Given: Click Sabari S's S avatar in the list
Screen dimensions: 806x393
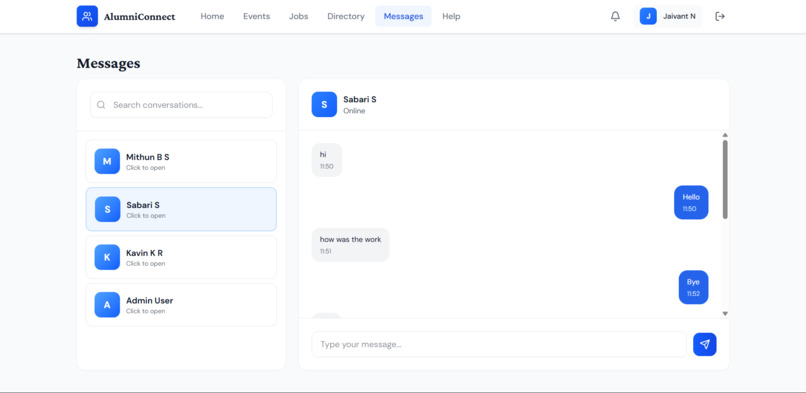Looking at the screenshot, I should coord(107,209).
